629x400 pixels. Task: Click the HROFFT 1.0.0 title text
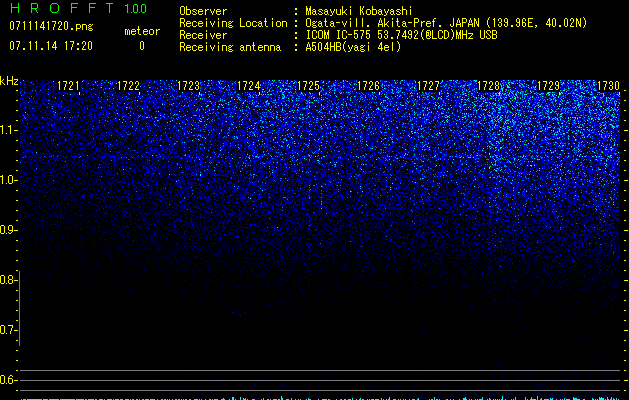tap(78, 8)
